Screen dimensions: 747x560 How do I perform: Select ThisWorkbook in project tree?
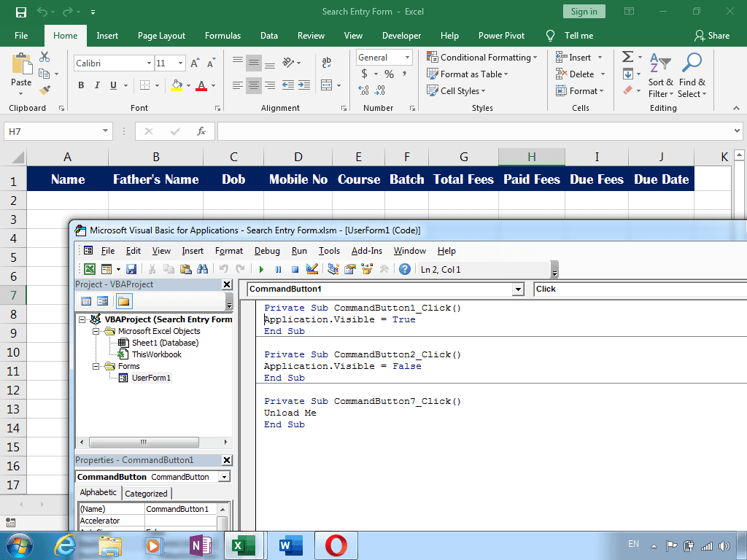pos(156,355)
